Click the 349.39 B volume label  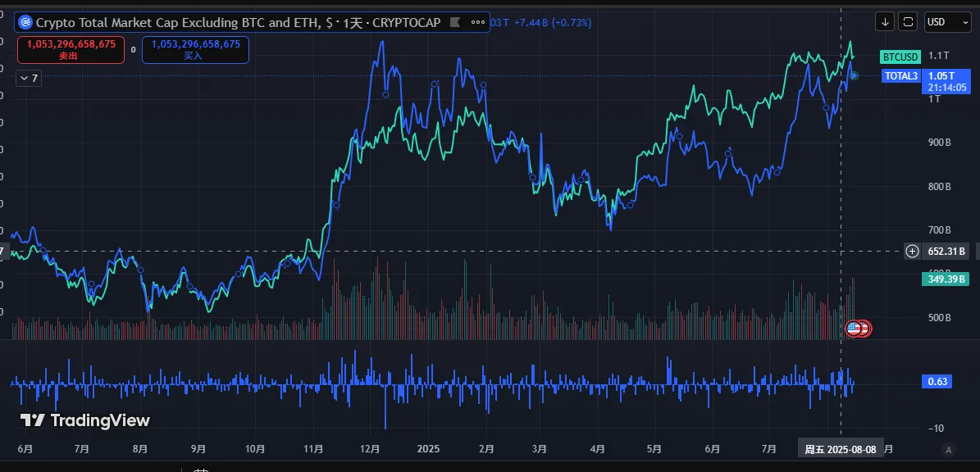(945, 279)
